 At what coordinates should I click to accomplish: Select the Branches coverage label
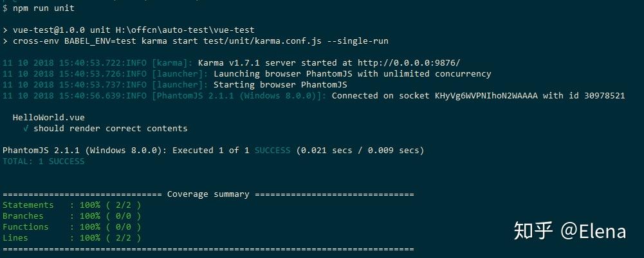(23, 216)
